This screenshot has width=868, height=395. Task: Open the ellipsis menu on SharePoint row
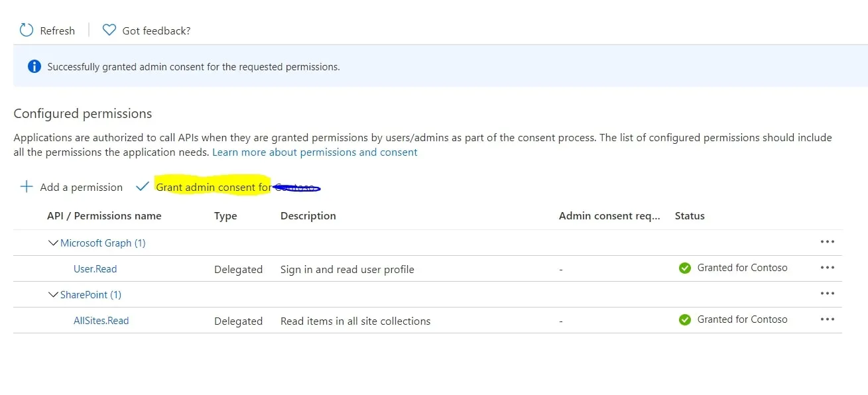coord(827,294)
